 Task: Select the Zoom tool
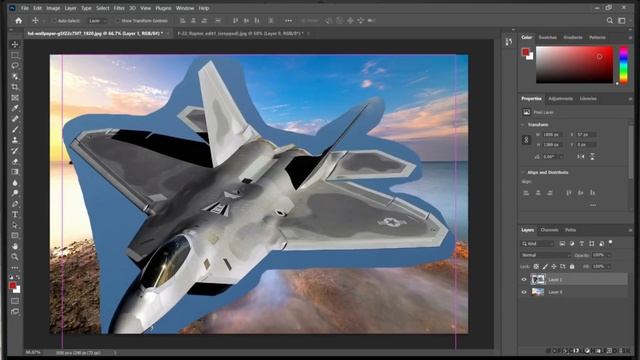(x=15, y=257)
